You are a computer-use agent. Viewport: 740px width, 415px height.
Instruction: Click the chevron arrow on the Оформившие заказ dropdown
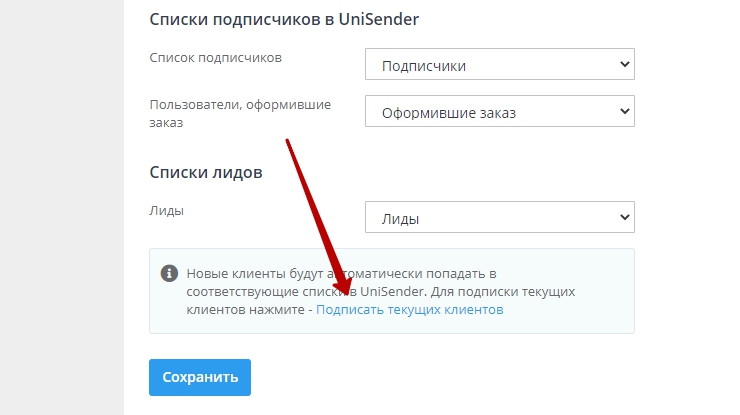pyautogui.click(x=625, y=111)
